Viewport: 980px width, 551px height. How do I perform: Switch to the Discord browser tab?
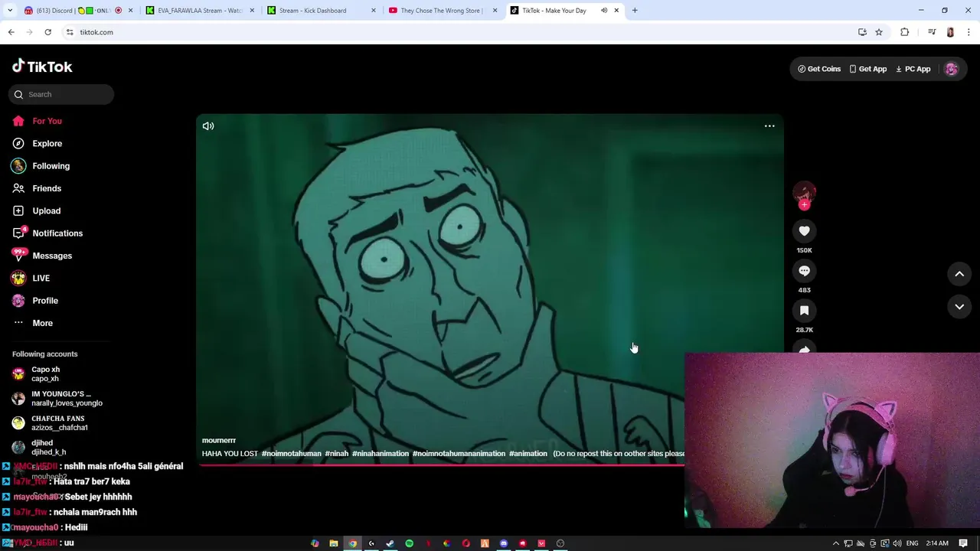tap(77, 11)
